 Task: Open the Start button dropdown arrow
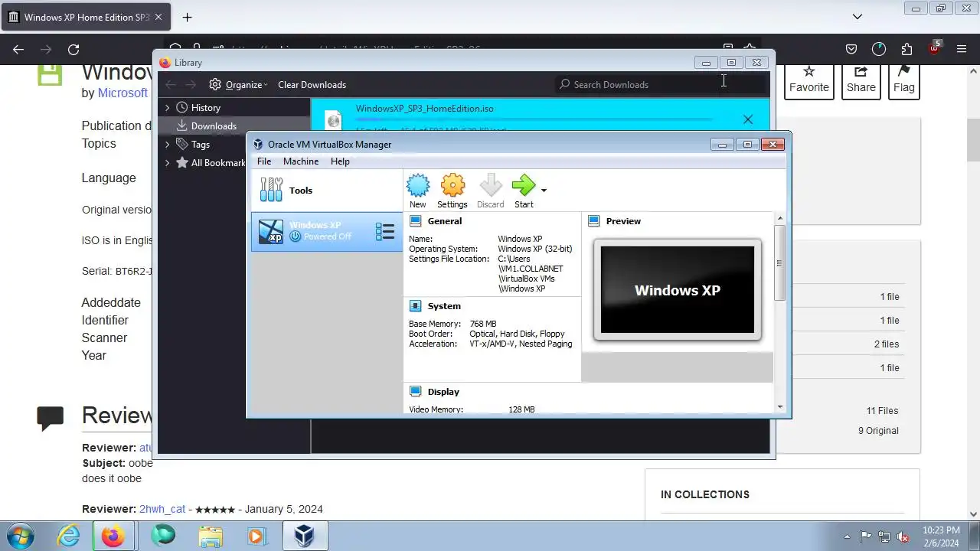coord(544,191)
